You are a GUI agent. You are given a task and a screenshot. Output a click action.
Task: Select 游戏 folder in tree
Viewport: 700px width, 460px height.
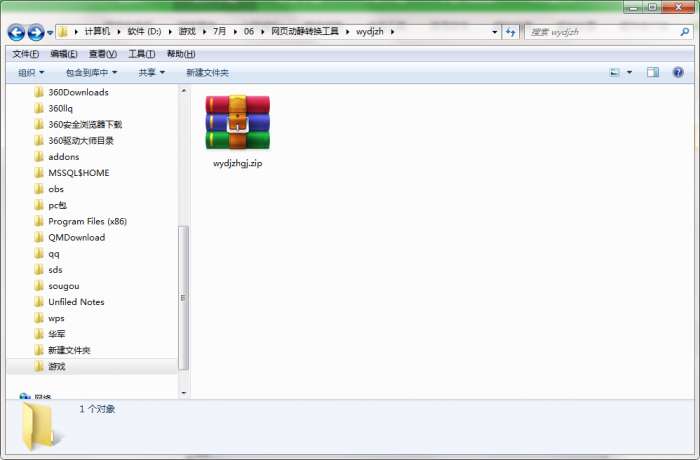(x=57, y=366)
